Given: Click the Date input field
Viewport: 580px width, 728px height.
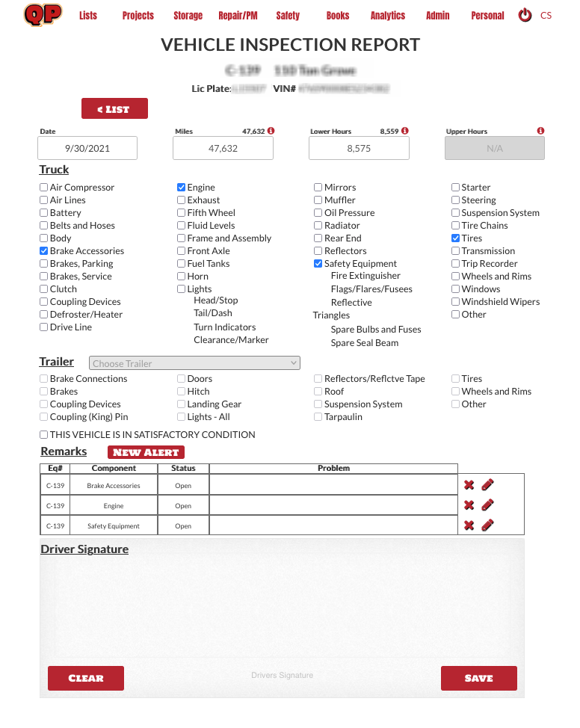Looking at the screenshot, I should click(87, 148).
